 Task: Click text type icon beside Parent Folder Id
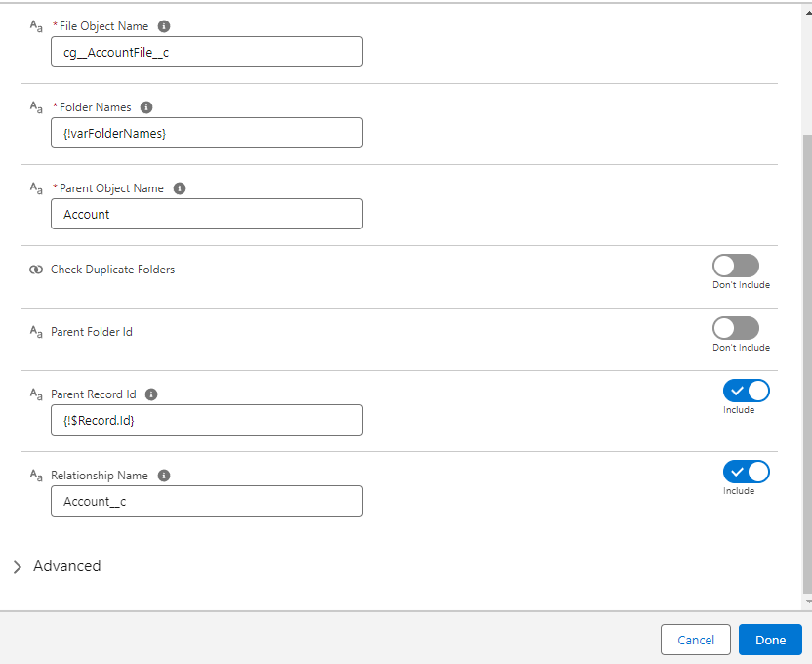[36, 332]
